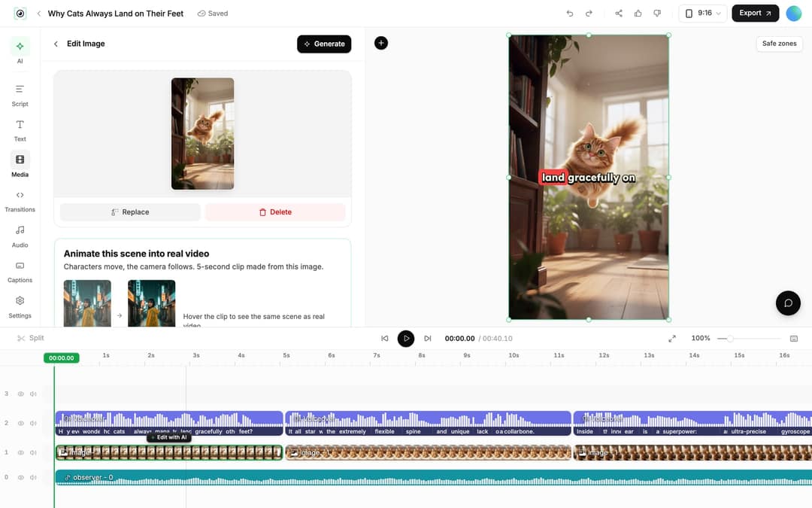Click the thumbs up icon
Image resolution: width=812 pixels, height=508 pixels.
(x=638, y=14)
